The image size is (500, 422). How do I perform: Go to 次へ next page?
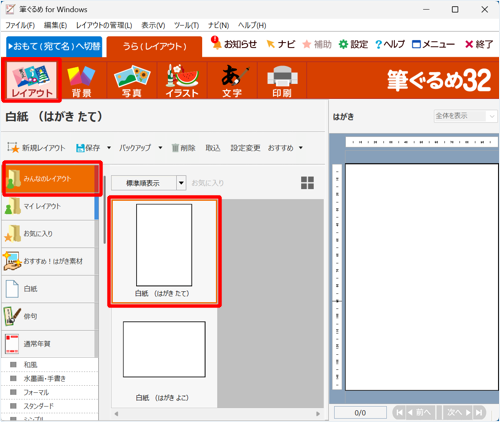tap(457, 413)
